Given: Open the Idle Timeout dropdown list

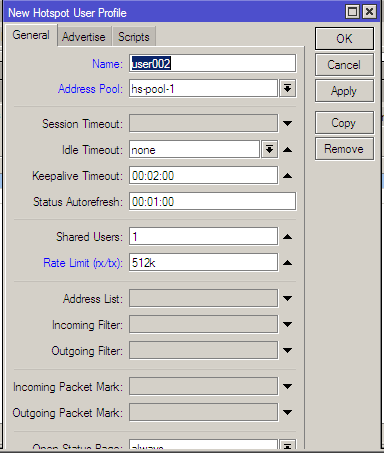Looking at the screenshot, I should click(269, 149).
